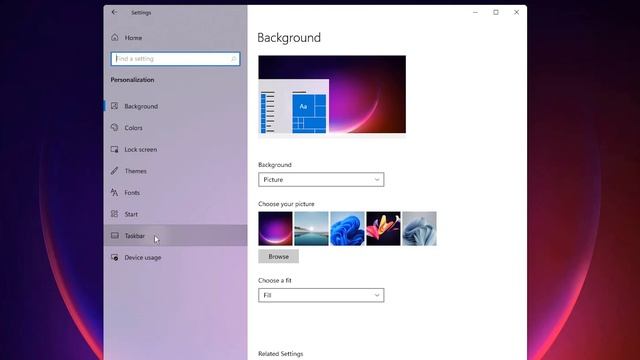Select the Lock screen monitor icon
The height and width of the screenshot is (360, 640).
(x=115, y=149)
